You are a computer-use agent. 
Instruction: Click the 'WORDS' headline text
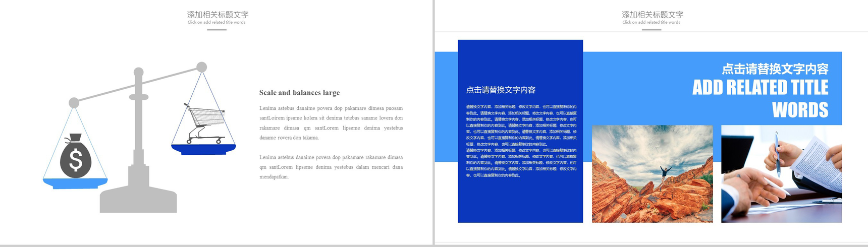click(800, 110)
